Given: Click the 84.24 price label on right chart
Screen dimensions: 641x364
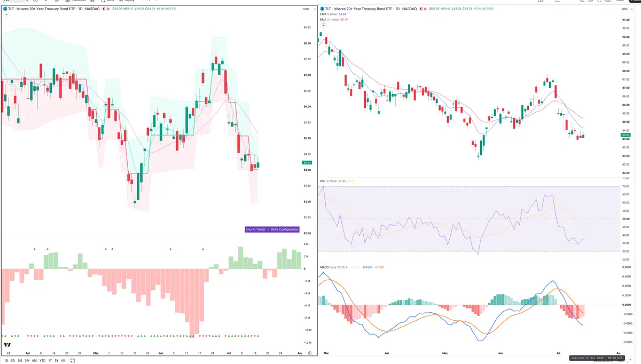Looking at the screenshot, I should [626, 135].
